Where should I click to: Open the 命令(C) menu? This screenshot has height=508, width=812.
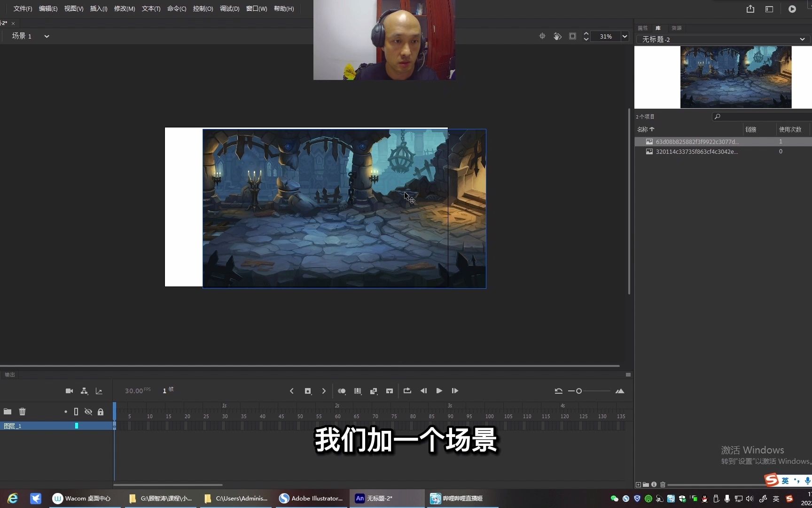point(177,9)
